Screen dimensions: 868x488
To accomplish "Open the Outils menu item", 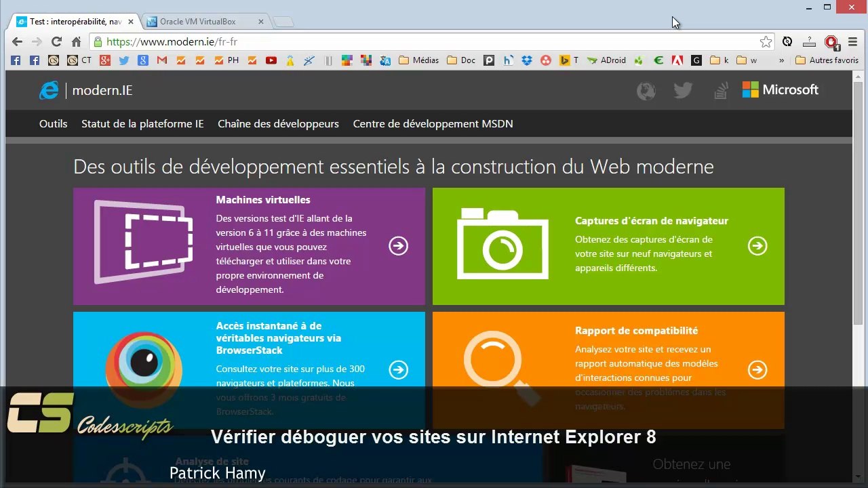I will pos(53,124).
